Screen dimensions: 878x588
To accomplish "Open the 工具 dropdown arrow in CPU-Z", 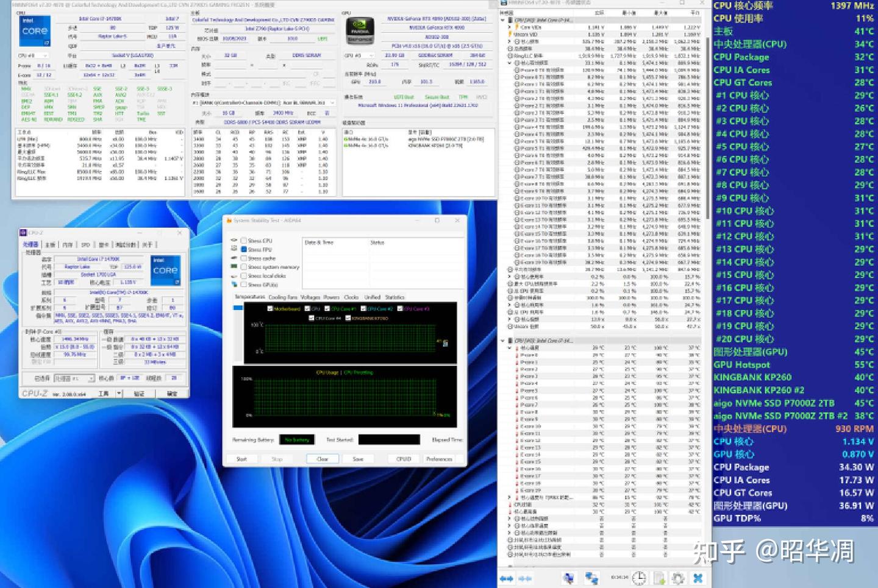I will click(x=119, y=393).
